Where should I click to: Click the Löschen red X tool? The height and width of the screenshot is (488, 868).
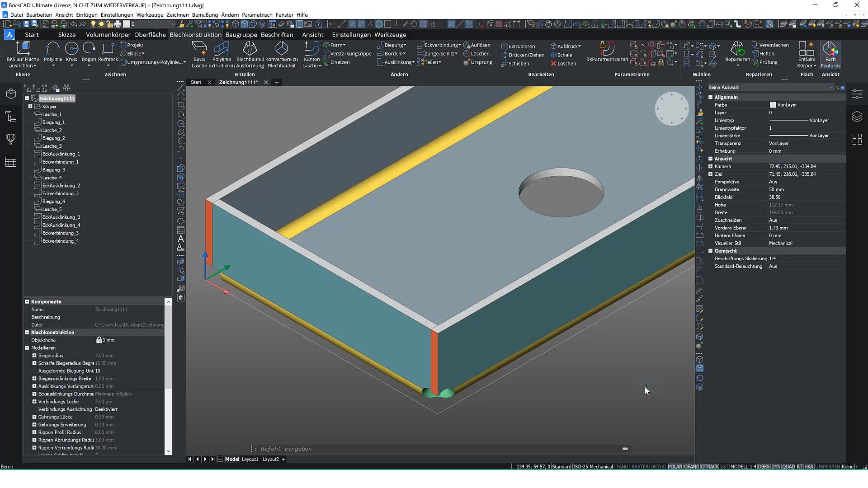563,63
